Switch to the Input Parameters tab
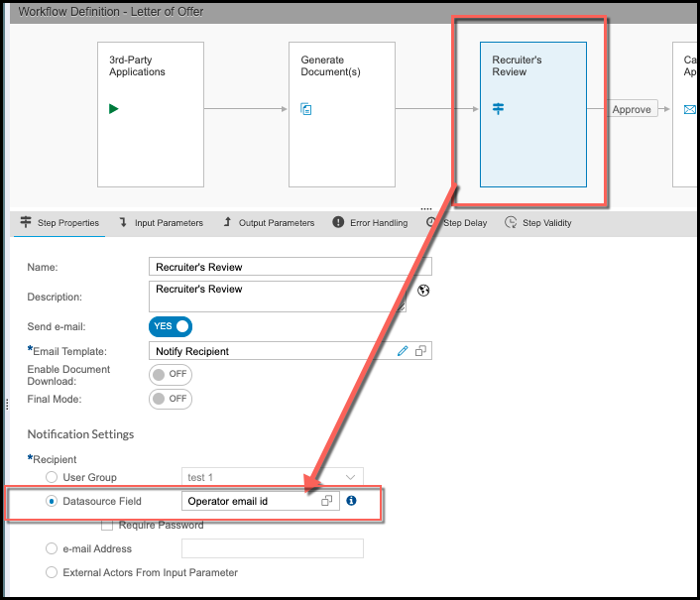The height and width of the screenshot is (600, 700). click(161, 223)
